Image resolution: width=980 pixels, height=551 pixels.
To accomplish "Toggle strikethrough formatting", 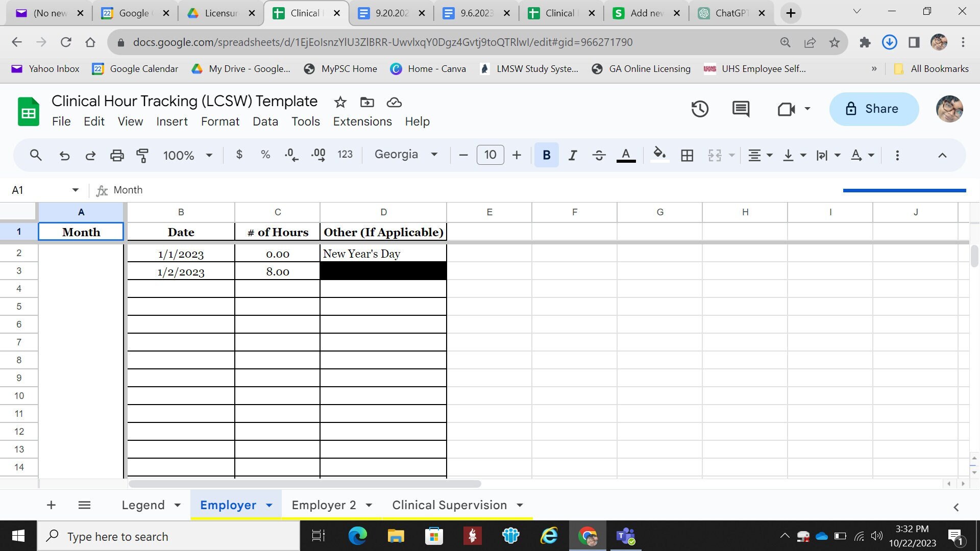I will (598, 155).
